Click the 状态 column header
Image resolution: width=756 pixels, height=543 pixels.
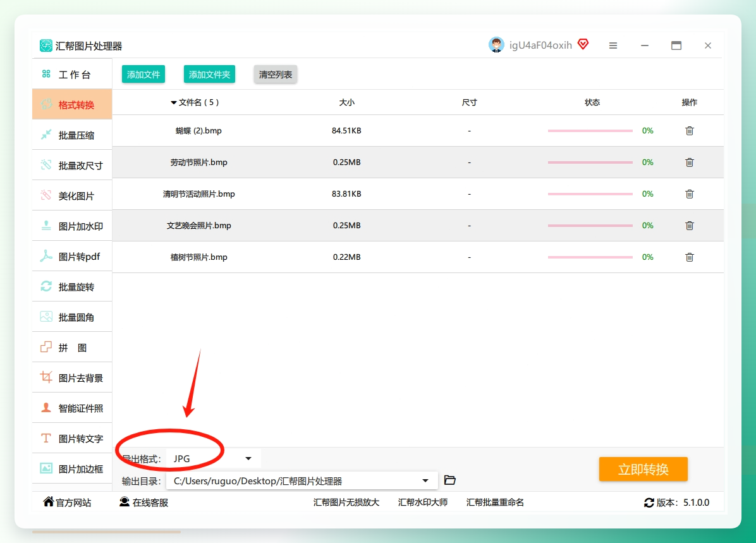pyautogui.click(x=592, y=102)
